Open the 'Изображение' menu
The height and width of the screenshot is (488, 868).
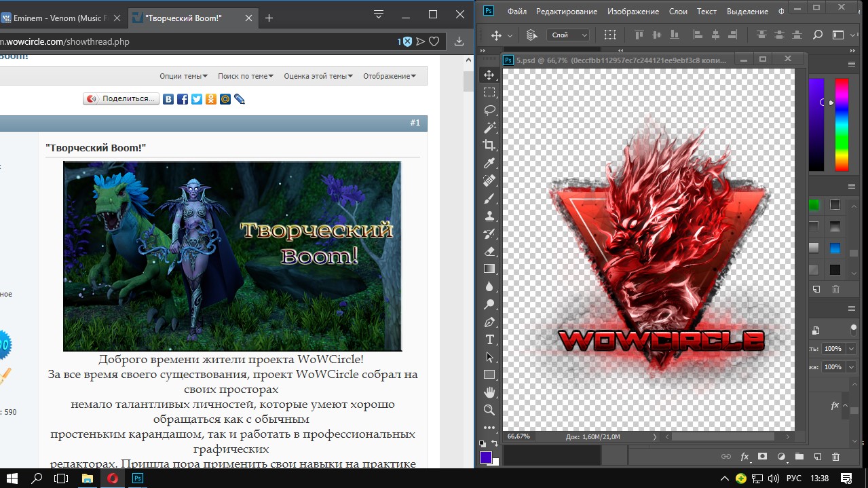(633, 12)
